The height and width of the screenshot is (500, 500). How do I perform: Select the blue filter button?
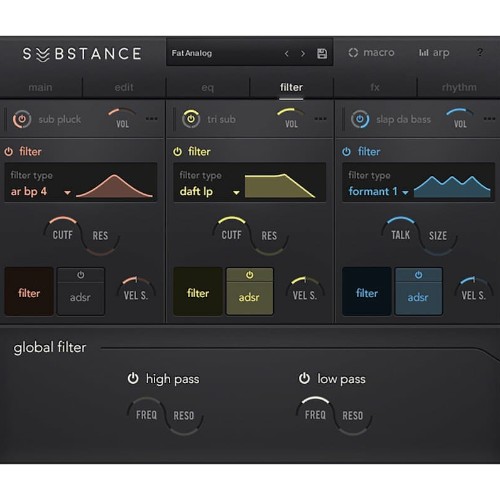click(367, 292)
